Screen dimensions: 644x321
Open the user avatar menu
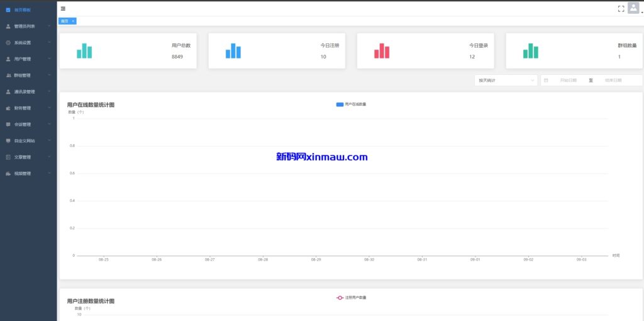coord(633,8)
